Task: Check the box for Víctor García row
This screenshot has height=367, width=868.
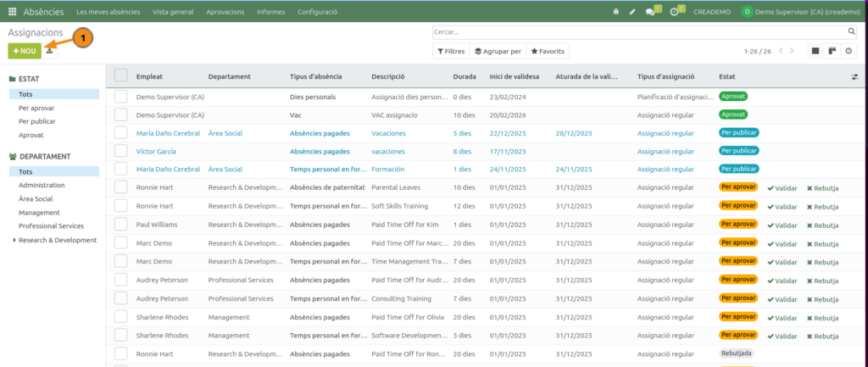Action: pos(120,151)
